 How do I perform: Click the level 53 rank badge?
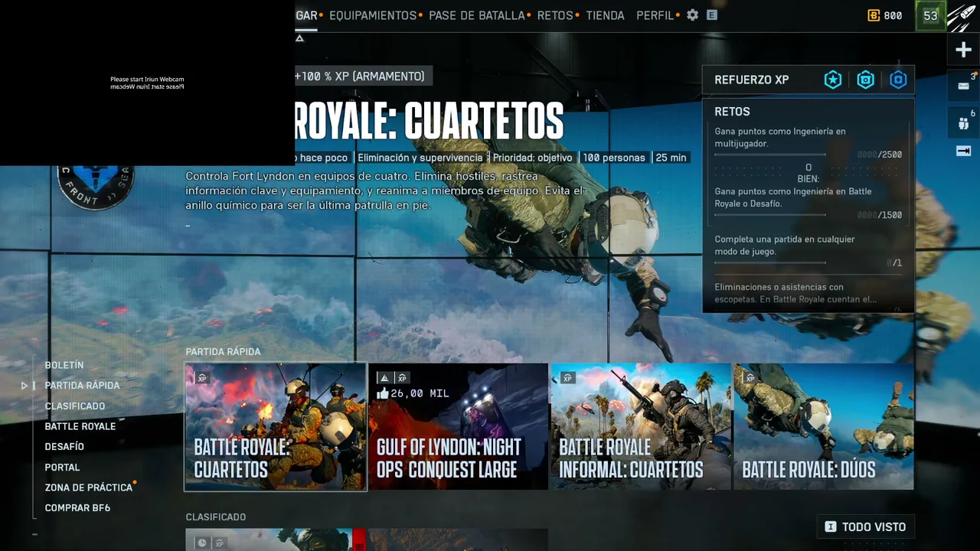click(x=930, y=15)
